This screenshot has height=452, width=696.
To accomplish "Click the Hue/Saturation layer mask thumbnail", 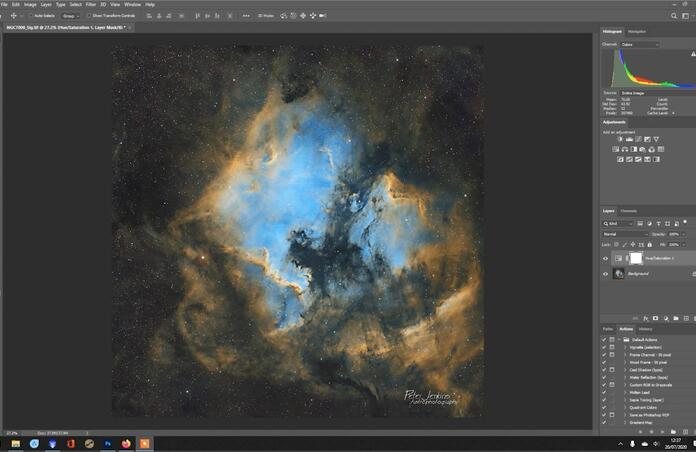I will point(636,258).
